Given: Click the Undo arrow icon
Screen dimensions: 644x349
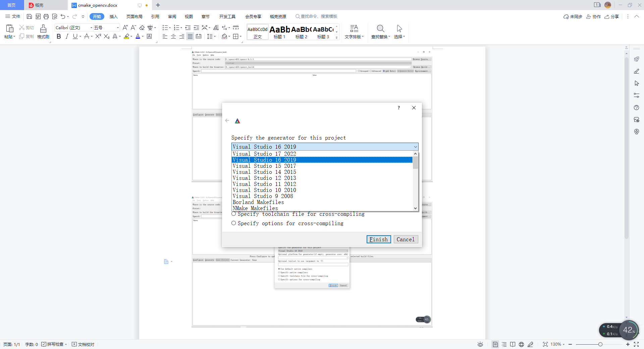Looking at the screenshot, I should (63, 16).
